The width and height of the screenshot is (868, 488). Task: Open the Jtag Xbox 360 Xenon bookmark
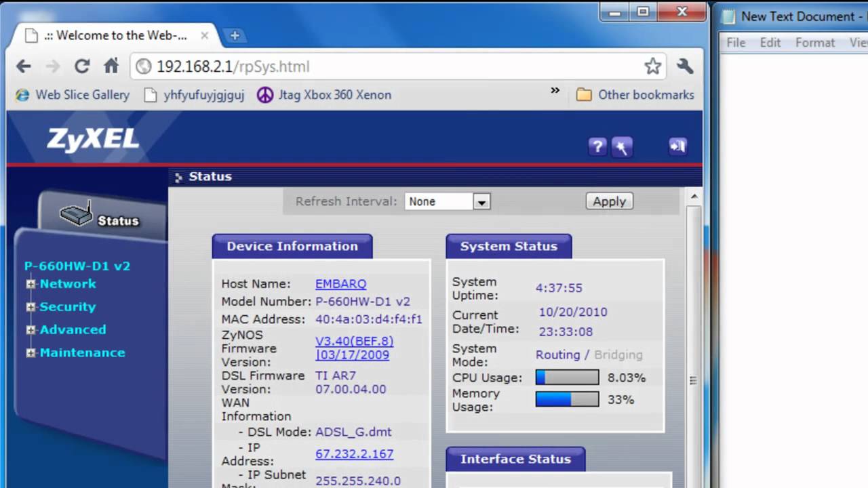[x=324, y=95]
